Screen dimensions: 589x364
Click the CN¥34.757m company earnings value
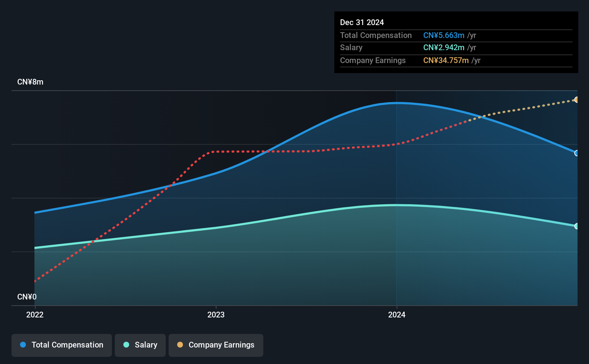(x=446, y=60)
